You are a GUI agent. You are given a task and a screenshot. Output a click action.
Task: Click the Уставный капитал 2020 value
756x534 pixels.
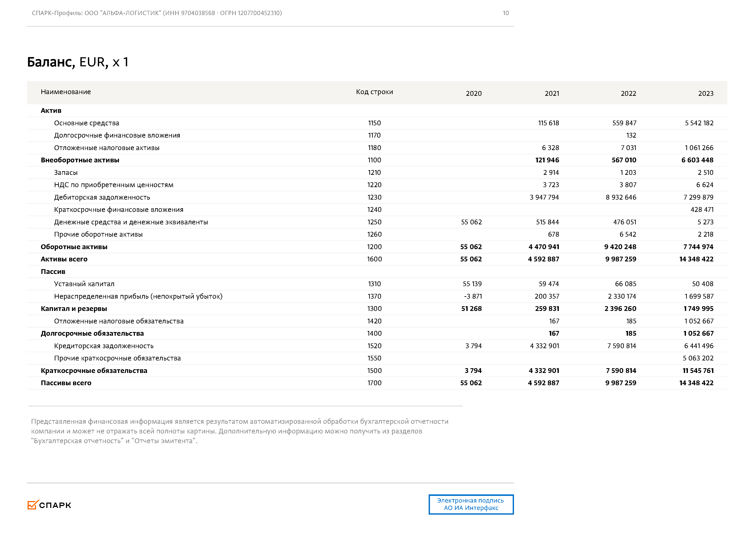(x=472, y=284)
